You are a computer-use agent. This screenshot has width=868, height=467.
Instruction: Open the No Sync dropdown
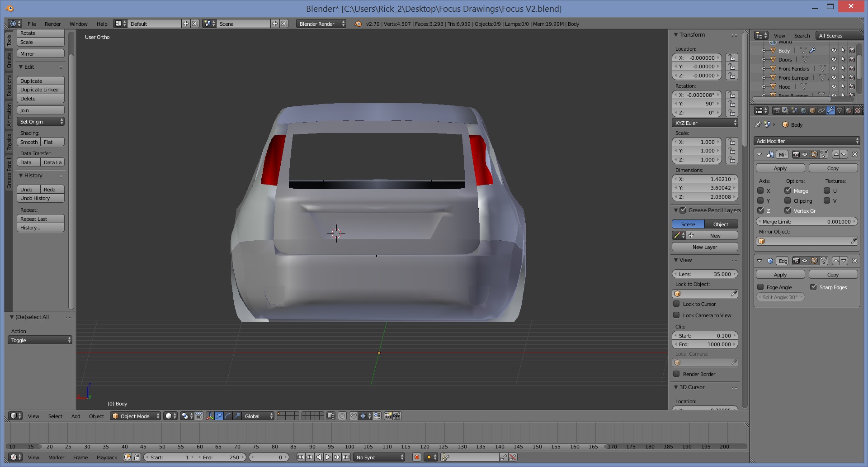379,457
